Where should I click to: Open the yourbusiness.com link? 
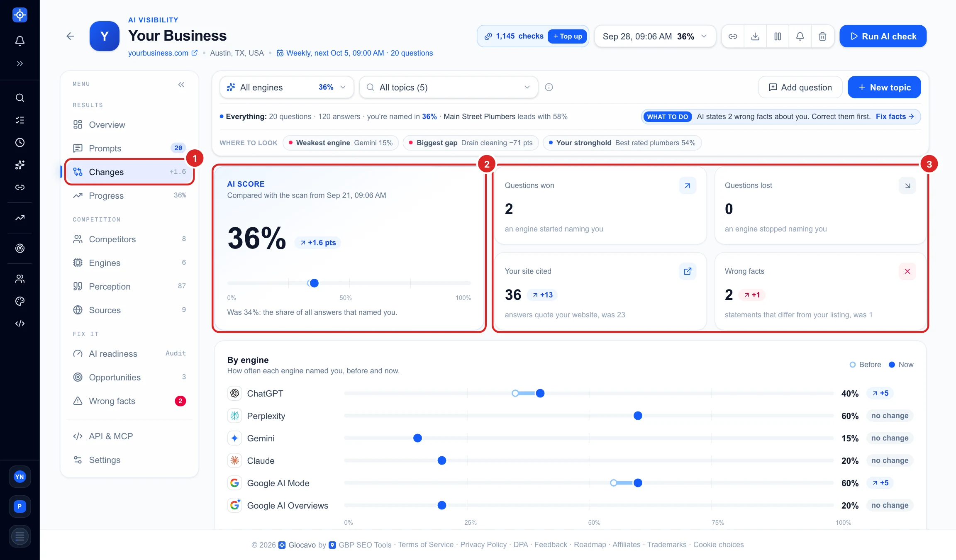coord(163,53)
